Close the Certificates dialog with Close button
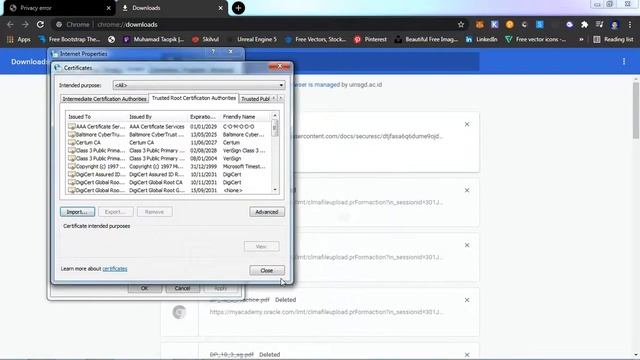Screen dimensions: 640x360 pos(267,270)
